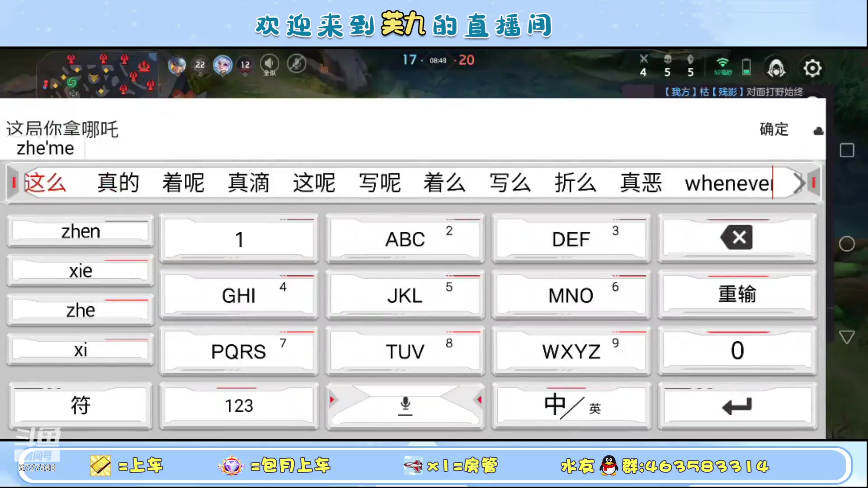
Task: Select pinyin option zhe
Action: 80,310
